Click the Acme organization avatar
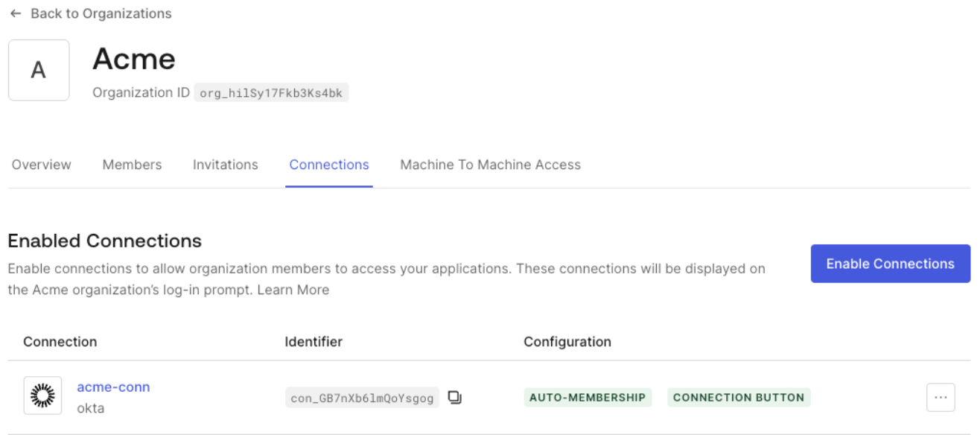This screenshot has height=435, width=980. (39, 70)
